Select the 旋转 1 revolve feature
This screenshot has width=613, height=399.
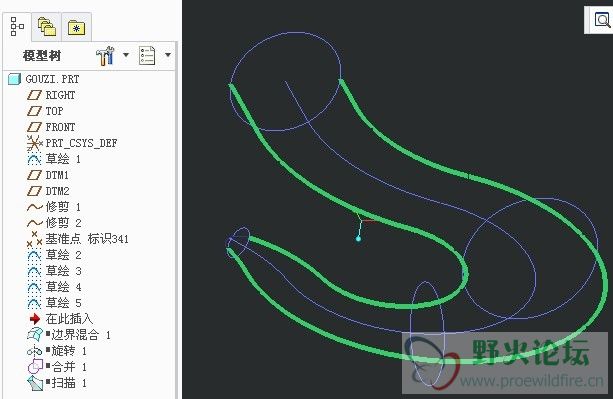(x=57, y=351)
